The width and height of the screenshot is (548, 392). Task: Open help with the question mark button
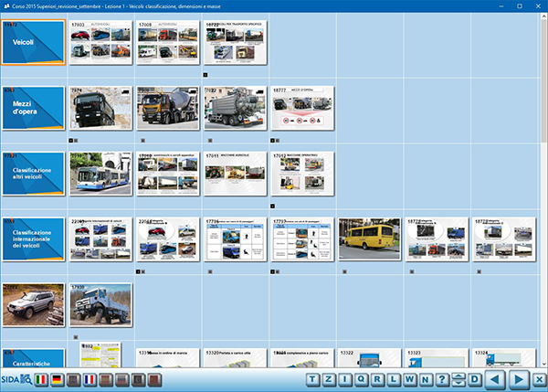point(442,379)
